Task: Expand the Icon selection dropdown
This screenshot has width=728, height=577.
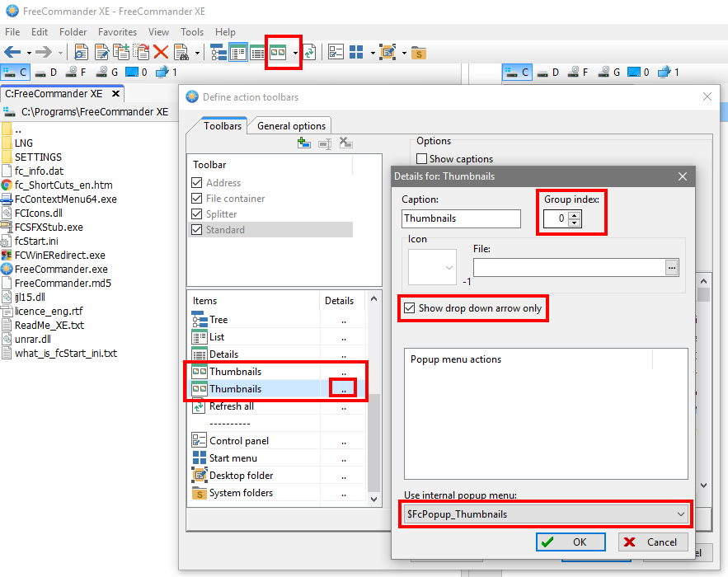Action: (x=449, y=267)
